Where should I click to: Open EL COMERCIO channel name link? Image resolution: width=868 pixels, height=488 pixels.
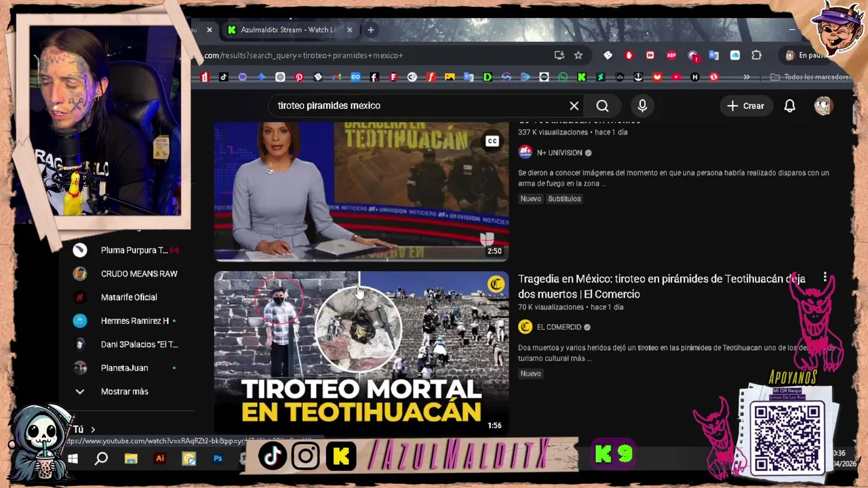point(559,327)
